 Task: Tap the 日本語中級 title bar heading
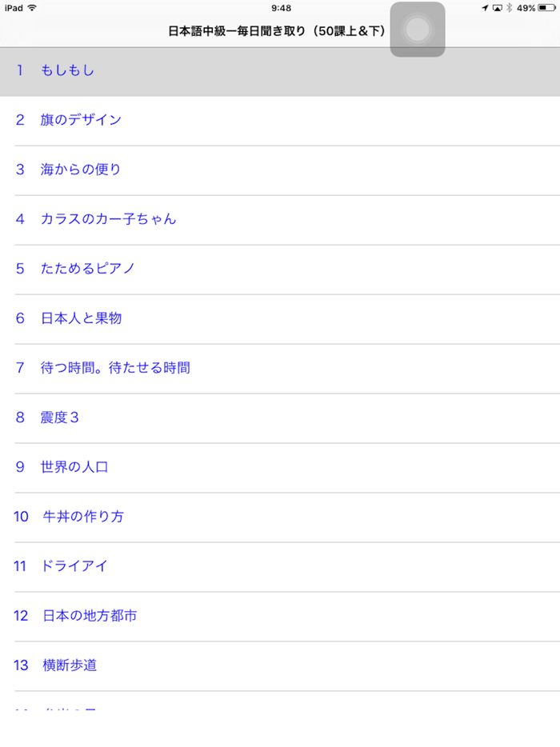pos(275,30)
